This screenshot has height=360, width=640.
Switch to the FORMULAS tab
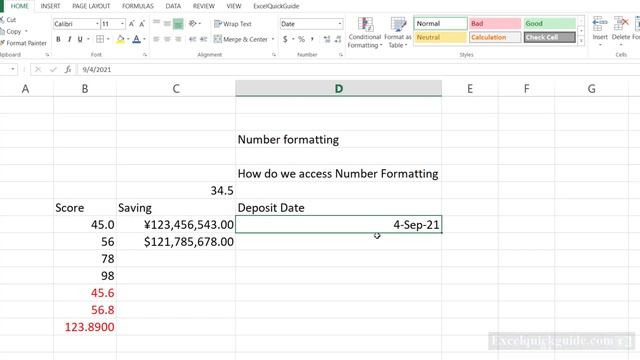click(138, 6)
